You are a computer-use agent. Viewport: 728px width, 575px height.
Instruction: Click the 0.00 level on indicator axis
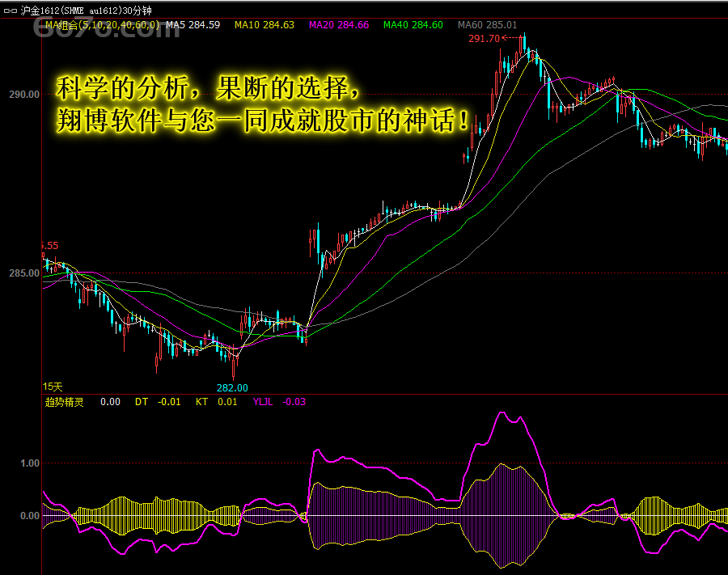point(30,516)
